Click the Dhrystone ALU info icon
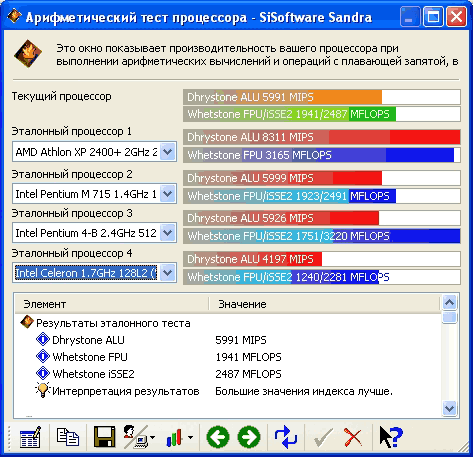The height and width of the screenshot is (457, 473). 43,339
